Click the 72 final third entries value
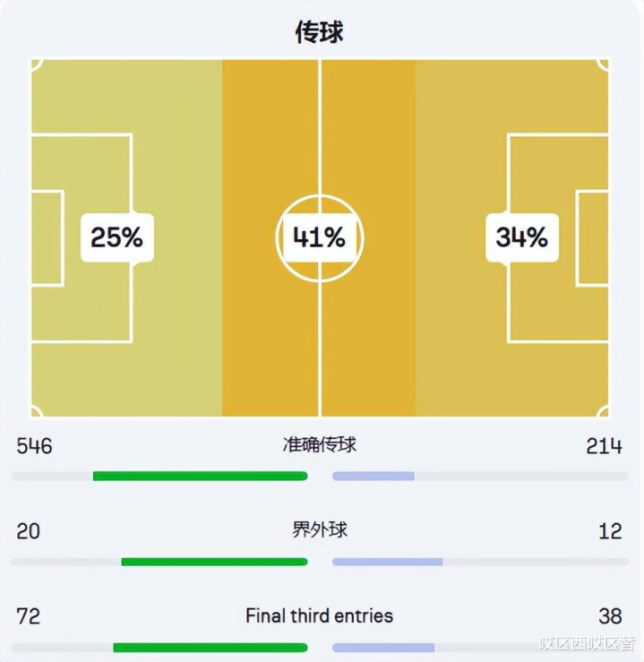 point(29,616)
